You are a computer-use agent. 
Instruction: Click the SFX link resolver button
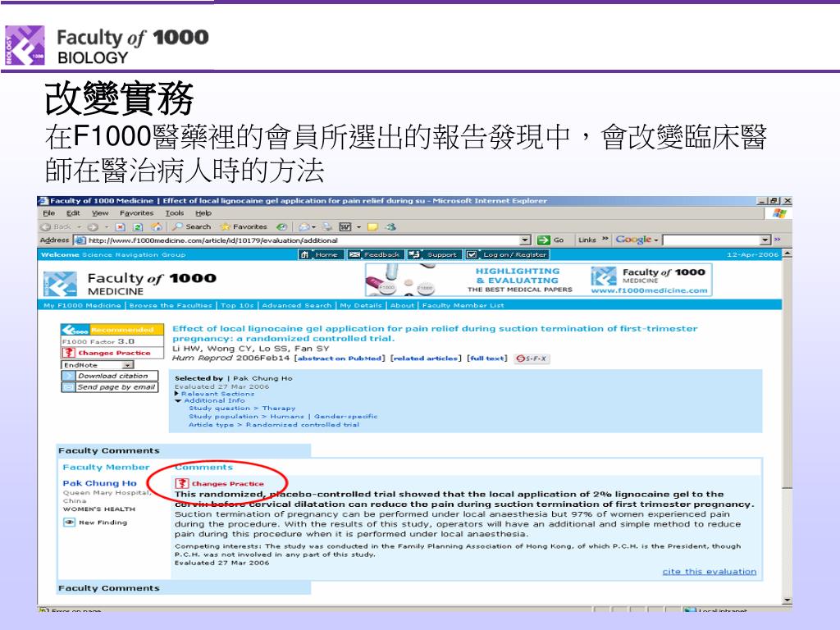532,359
